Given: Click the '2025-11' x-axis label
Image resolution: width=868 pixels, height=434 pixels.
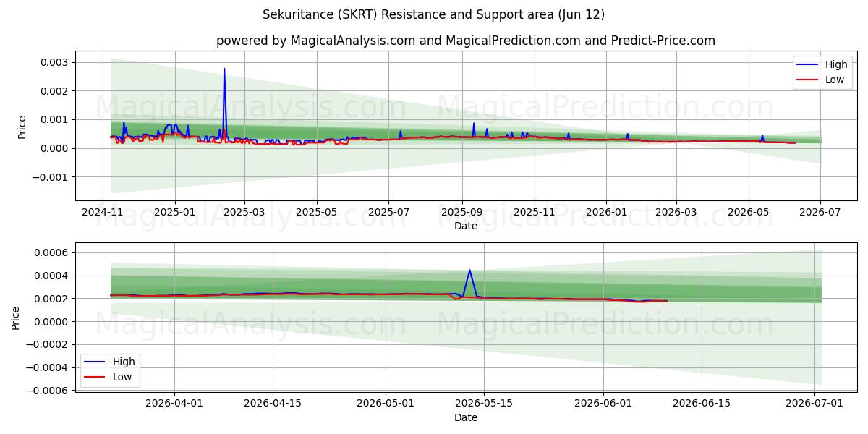Looking at the screenshot, I should pos(534,212).
